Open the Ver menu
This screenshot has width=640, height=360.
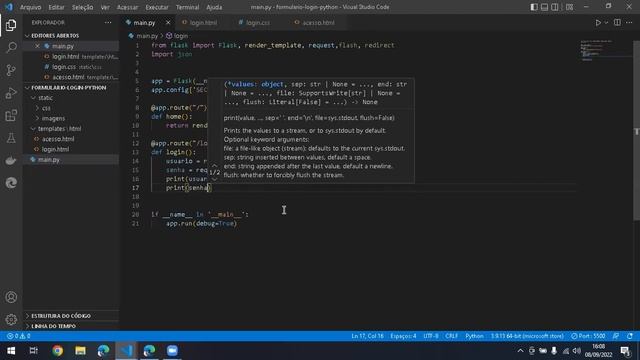pos(105,7)
